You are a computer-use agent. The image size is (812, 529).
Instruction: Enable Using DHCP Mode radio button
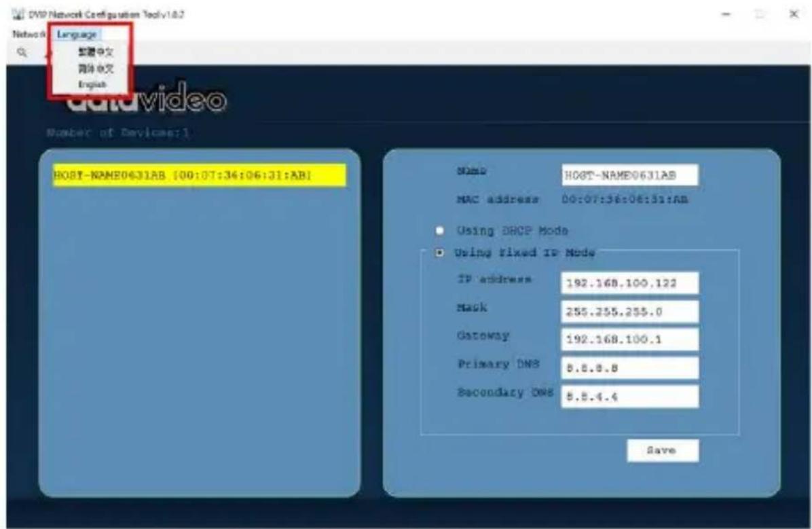[x=440, y=230]
